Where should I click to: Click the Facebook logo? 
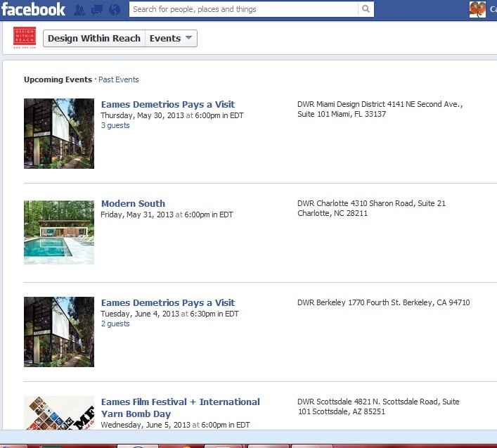coord(33,9)
